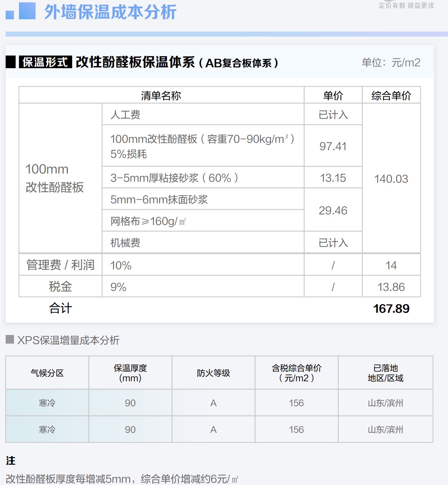The height and width of the screenshot is (485, 448).
Task: Click the 防火等级 table header
Action: click(x=213, y=373)
